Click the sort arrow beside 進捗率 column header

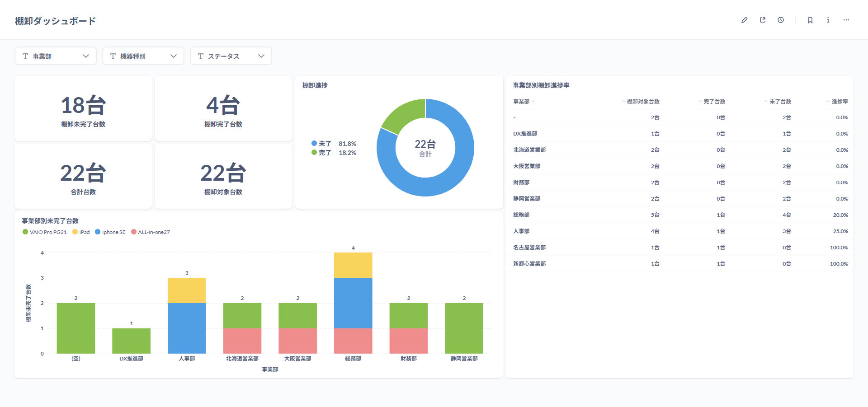click(x=828, y=102)
